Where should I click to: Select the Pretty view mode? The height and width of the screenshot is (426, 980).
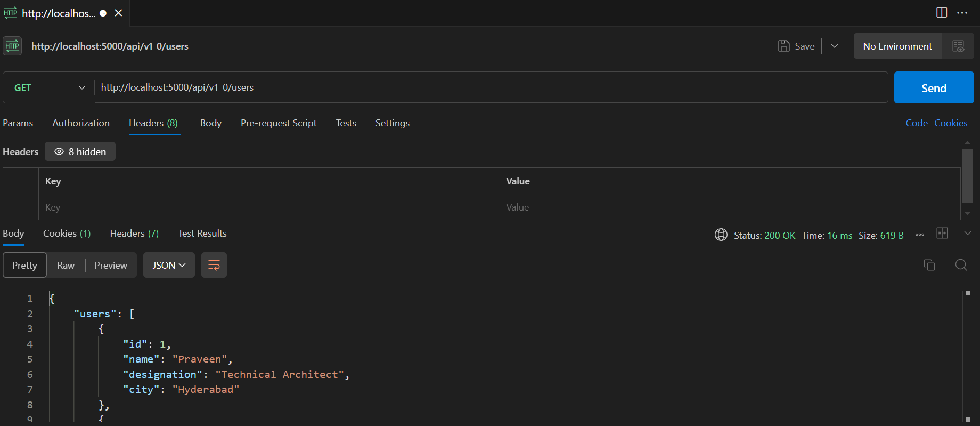click(24, 265)
